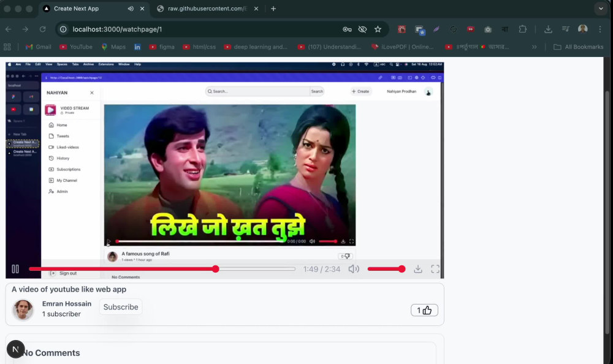
Task: Click the monitor-with-star extension icon
Action: (x=420, y=30)
